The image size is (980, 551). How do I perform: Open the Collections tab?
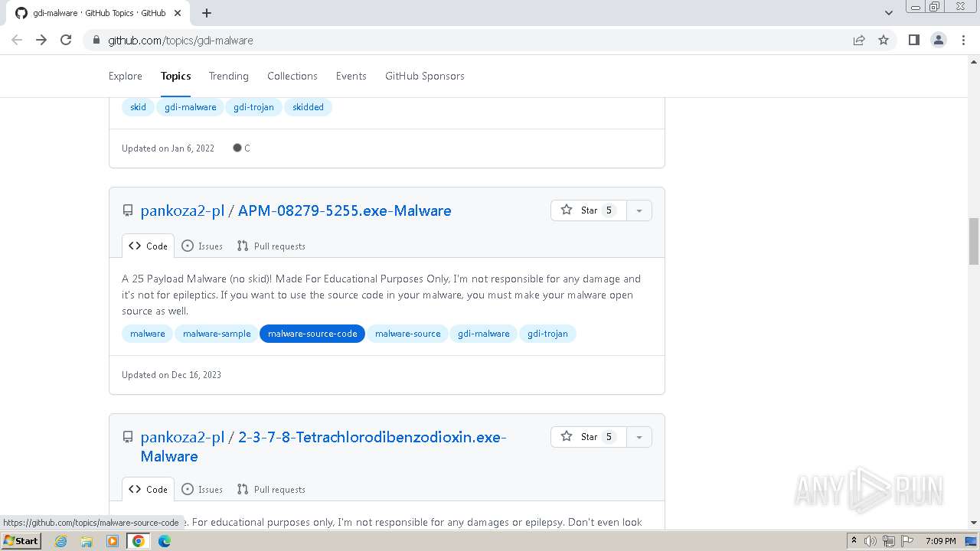click(292, 76)
